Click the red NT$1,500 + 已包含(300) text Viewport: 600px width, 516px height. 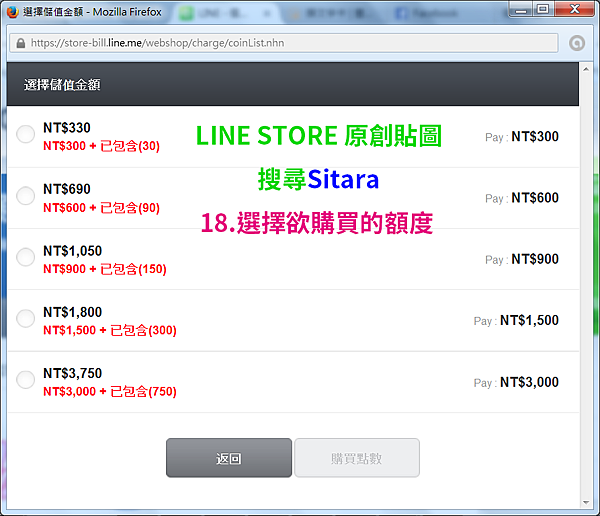(x=110, y=330)
